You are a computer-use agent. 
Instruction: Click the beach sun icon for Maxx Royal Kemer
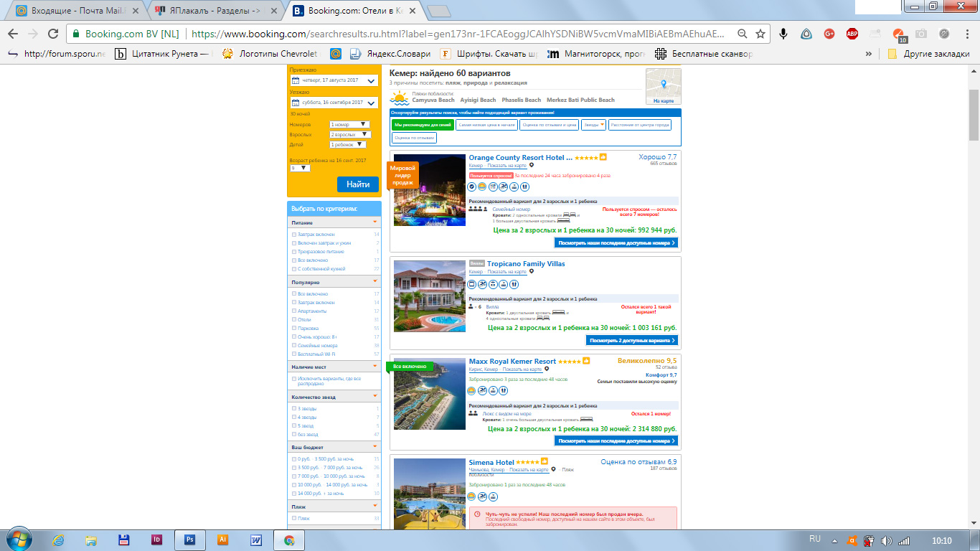pos(472,390)
